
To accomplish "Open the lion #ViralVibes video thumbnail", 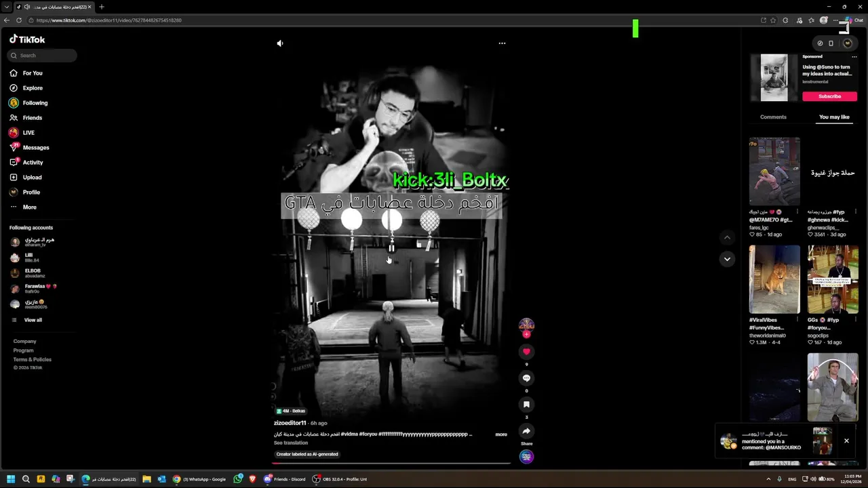I will coord(774,279).
